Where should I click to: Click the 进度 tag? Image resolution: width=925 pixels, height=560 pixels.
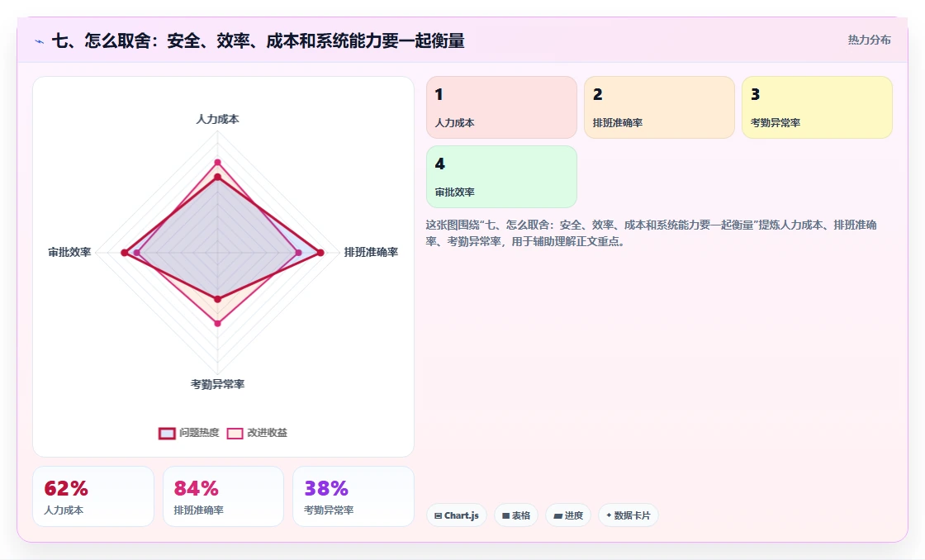click(x=568, y=515)
